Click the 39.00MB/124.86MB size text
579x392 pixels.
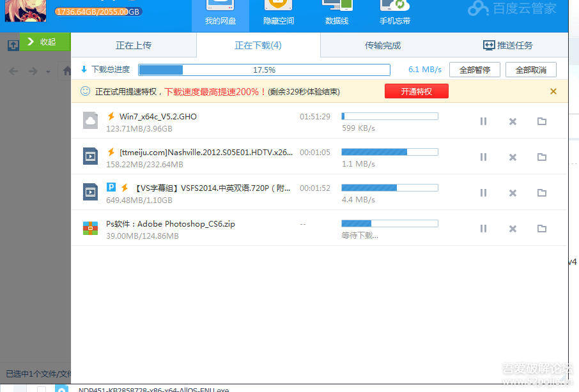point(142,236)
